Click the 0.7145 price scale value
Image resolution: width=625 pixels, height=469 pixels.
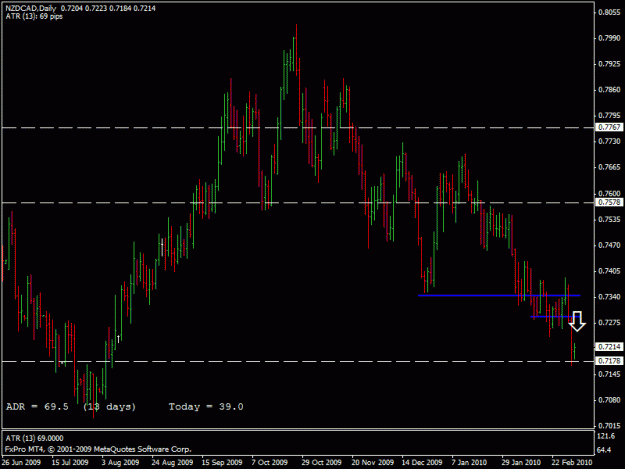point(609,374)
